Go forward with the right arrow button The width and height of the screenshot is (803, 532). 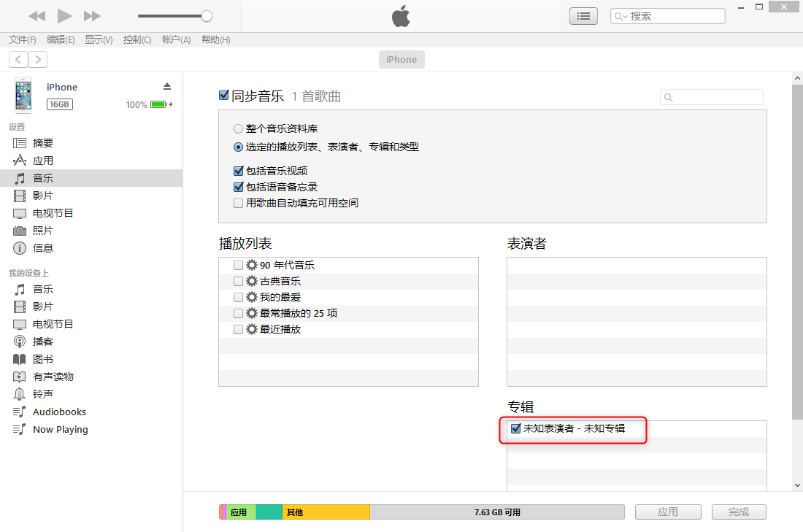pyautogui.click(x=38, y=59)
